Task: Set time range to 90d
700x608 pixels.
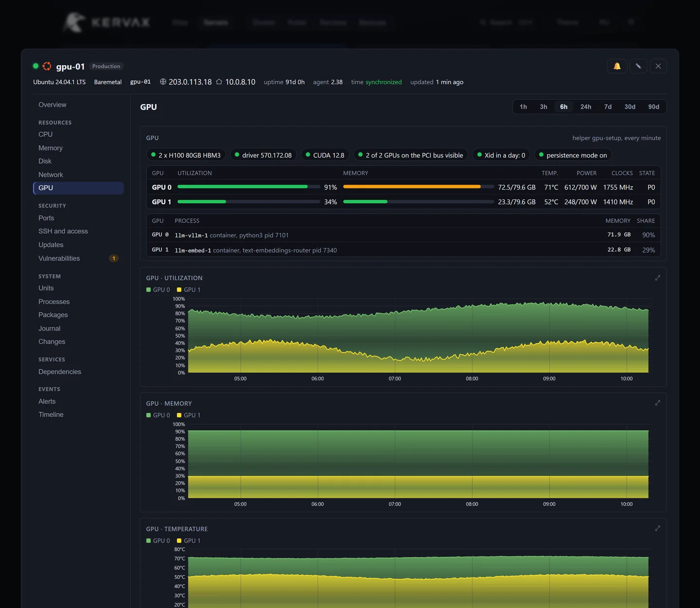Action: point(653,107)
